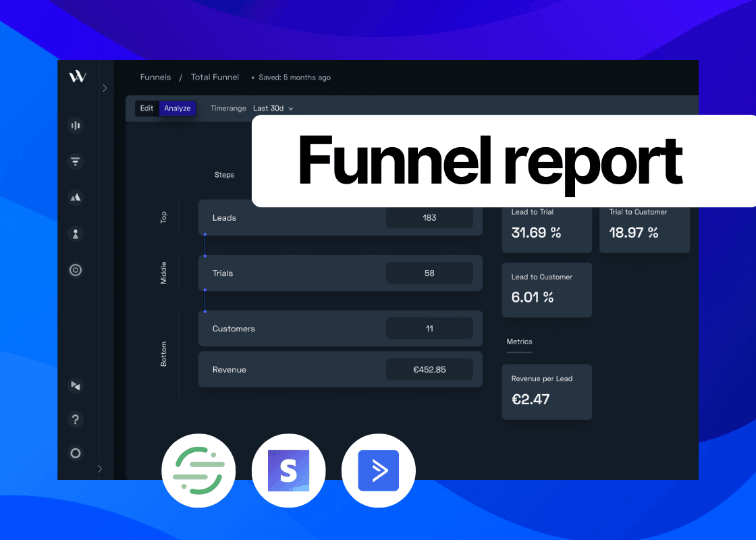The image size is (756, 540).
Task: Select the Analyze tab
Action: coord(178,108)
